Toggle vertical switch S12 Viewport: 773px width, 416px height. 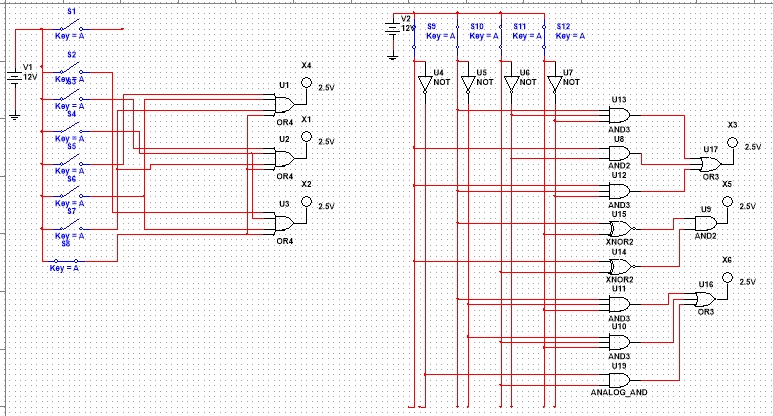pos(544,36)
